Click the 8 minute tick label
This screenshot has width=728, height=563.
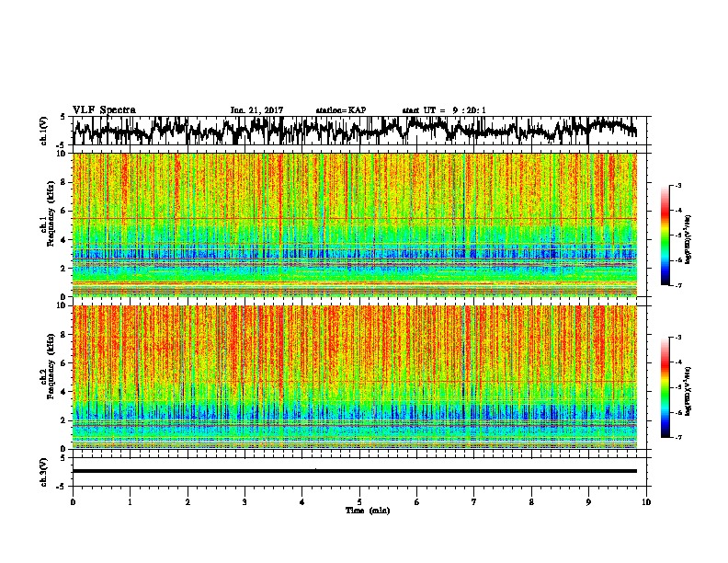[x=531, y=502]
